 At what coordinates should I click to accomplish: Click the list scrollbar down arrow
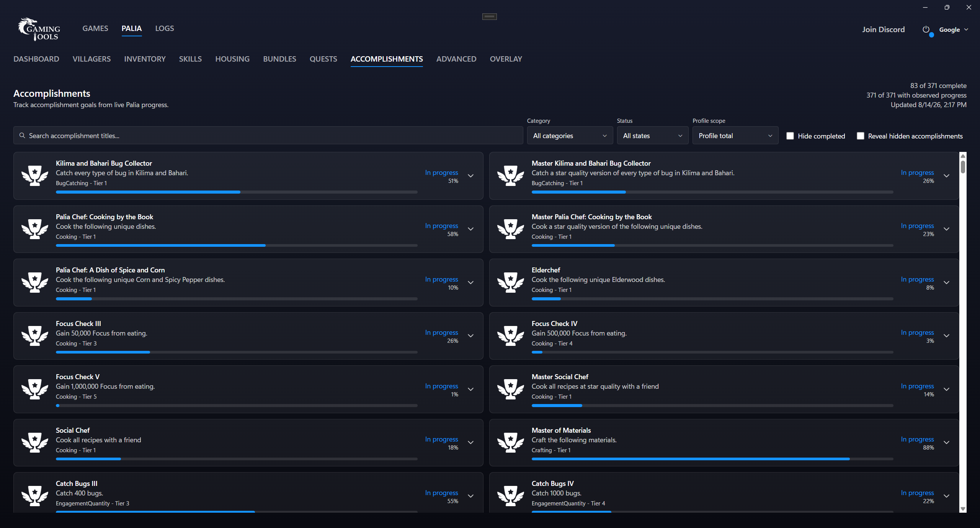(x=963, y=509)
